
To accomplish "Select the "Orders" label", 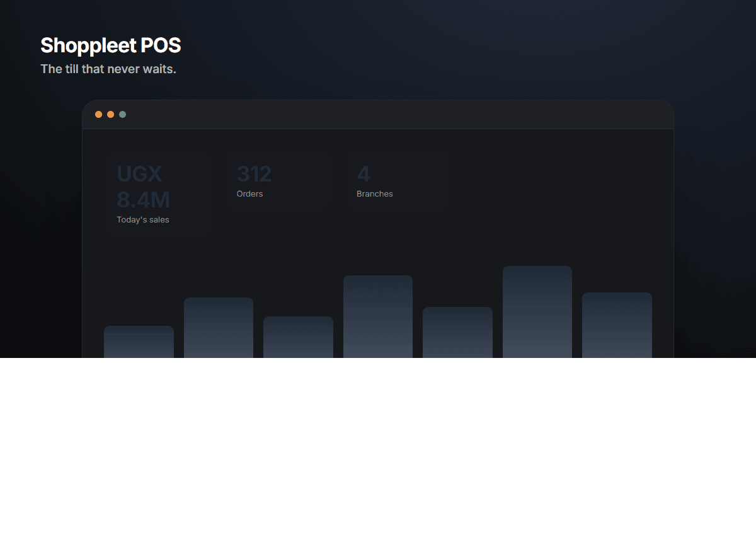I will (x=250, y=194).
